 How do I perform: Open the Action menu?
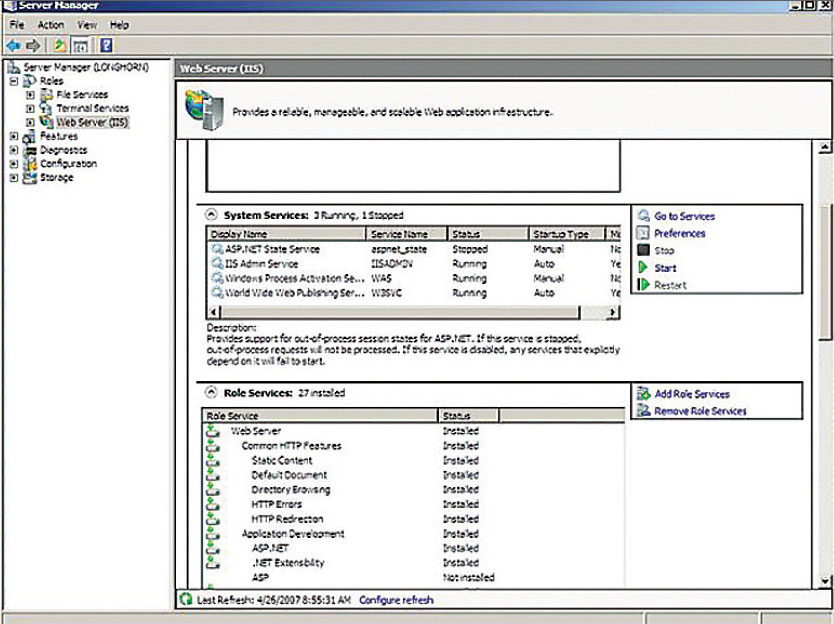[x=50, y=24]
